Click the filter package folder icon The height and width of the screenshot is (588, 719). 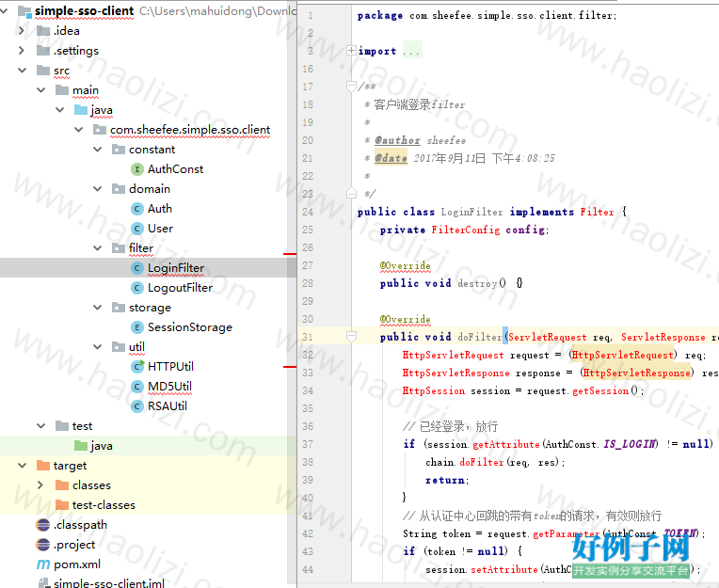tap(119, 248)
